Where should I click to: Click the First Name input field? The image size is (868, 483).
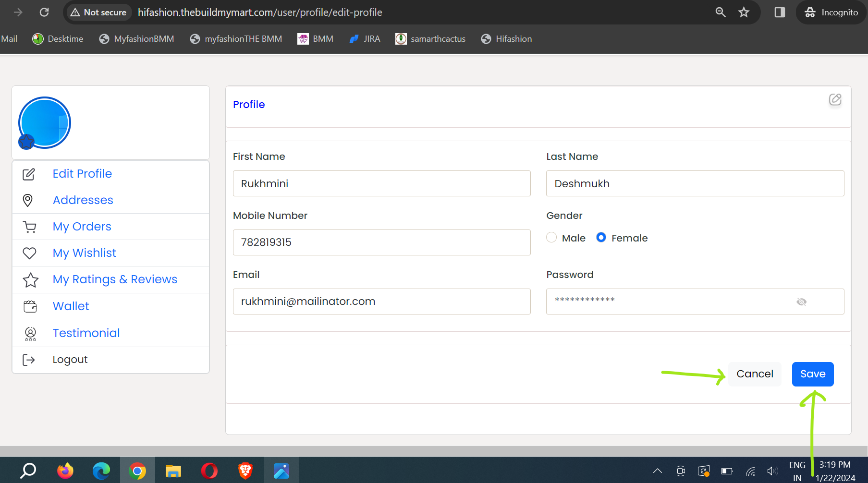(x=382, y=183)
